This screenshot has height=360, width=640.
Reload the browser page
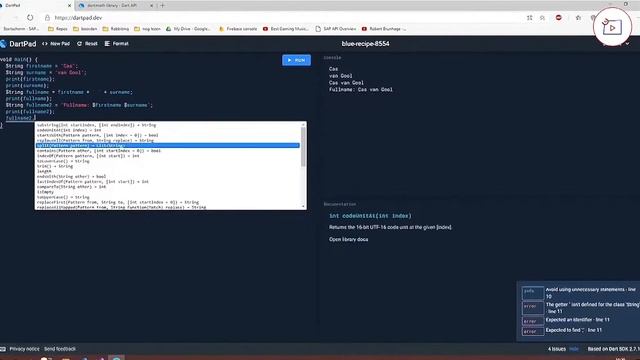pos(30,18)
